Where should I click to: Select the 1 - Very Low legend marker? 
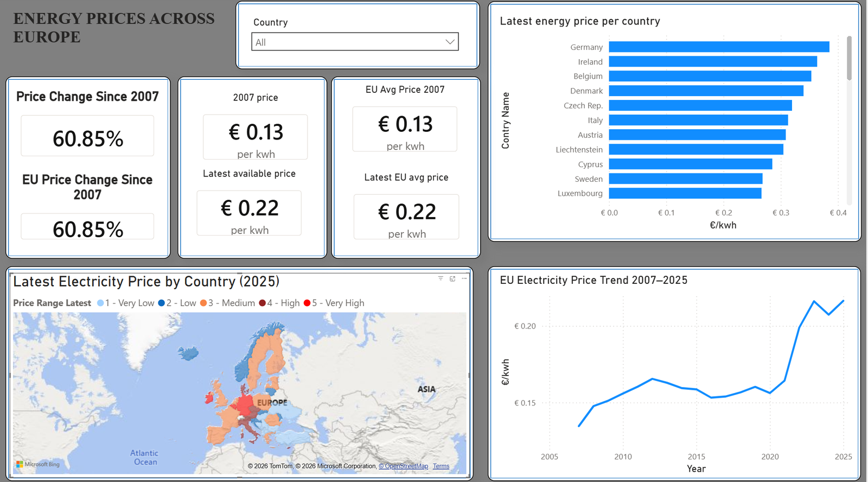pos(100,303)
